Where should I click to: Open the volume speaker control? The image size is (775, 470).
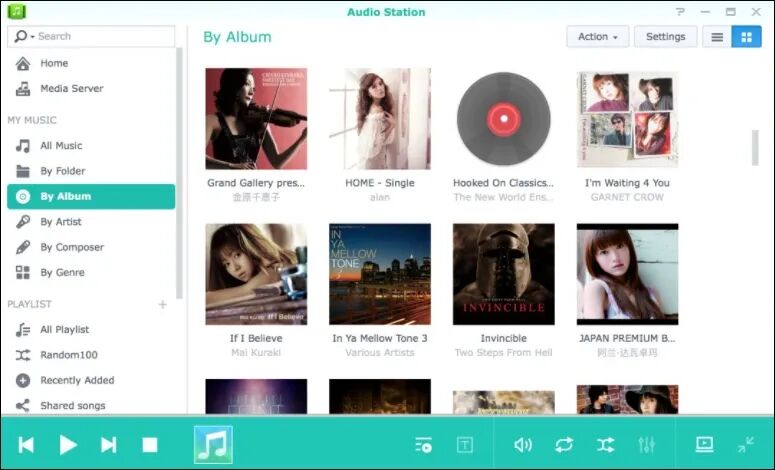pyautogui.click(x=522, y=445)
